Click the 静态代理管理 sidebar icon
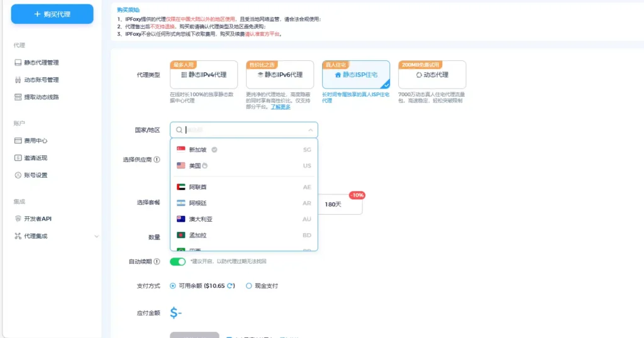 tap(18, 63)
